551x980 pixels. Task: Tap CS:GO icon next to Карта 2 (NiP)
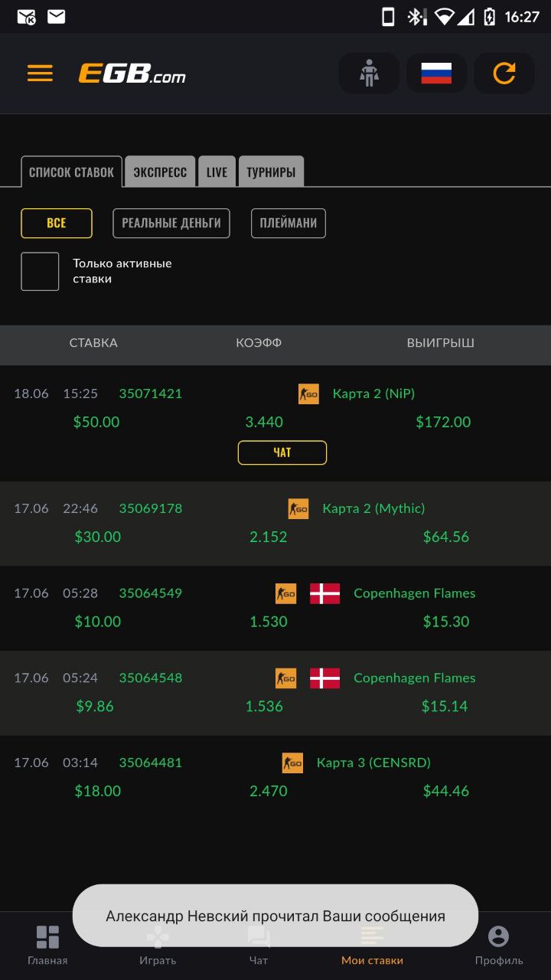pos(308,394)
